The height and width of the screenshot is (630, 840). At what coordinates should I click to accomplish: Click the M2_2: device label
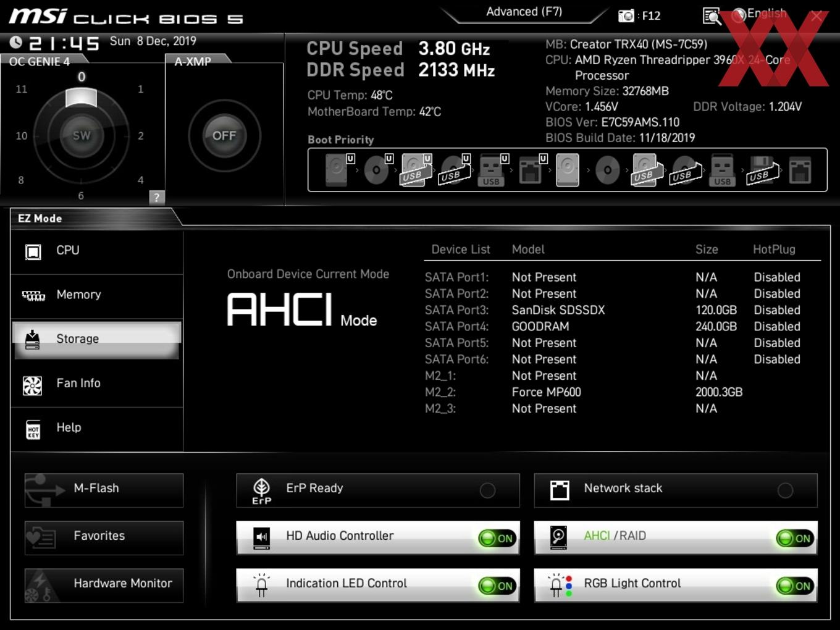[440, 392]
